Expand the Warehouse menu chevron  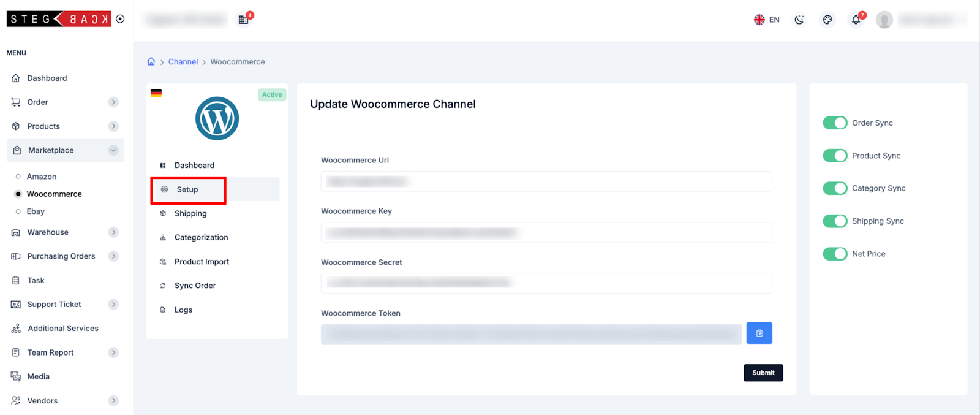[x=113, y=232]
